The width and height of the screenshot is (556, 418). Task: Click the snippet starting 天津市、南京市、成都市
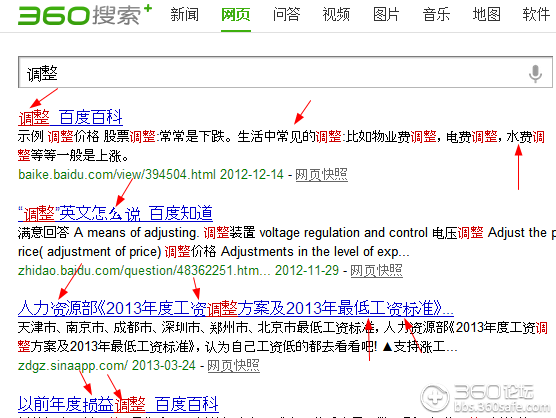pyautogui.click(x=283, y=337)
